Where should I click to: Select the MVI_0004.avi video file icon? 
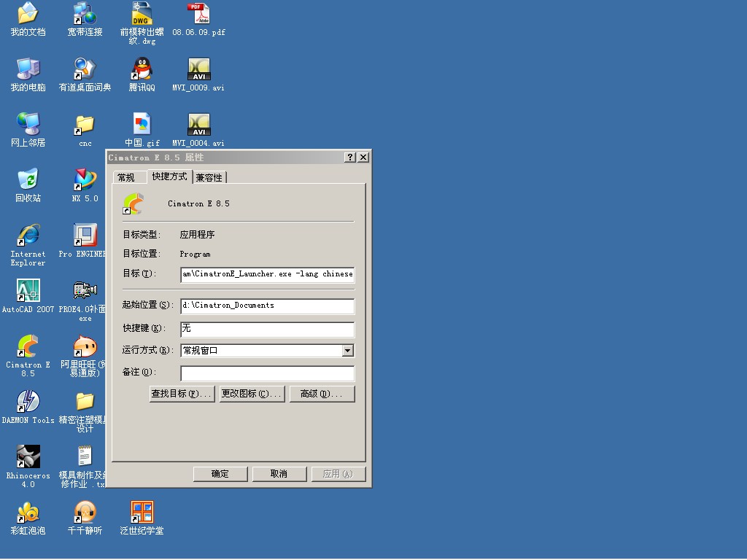tap(198, 125)
